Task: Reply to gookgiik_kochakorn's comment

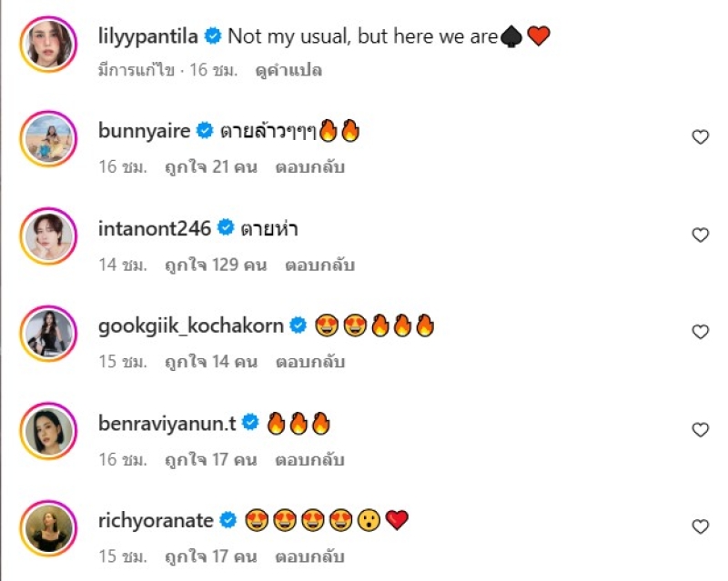Action: click(310, 362)
